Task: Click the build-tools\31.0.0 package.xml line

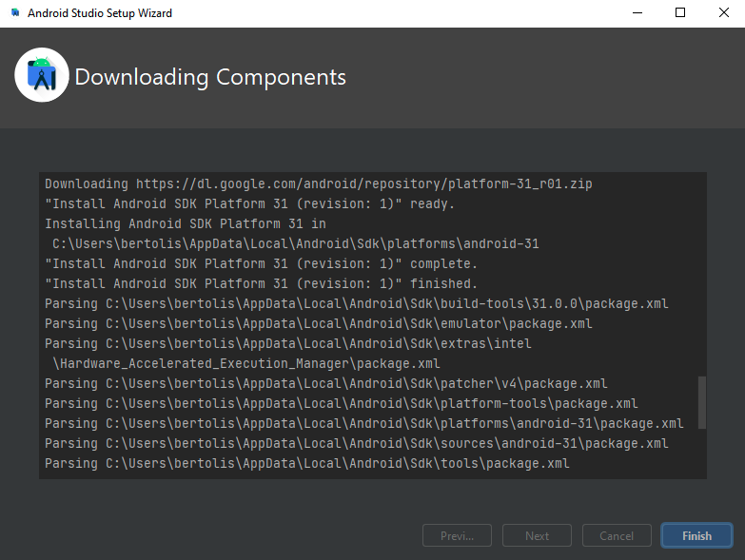Action: tap(357, 303)
